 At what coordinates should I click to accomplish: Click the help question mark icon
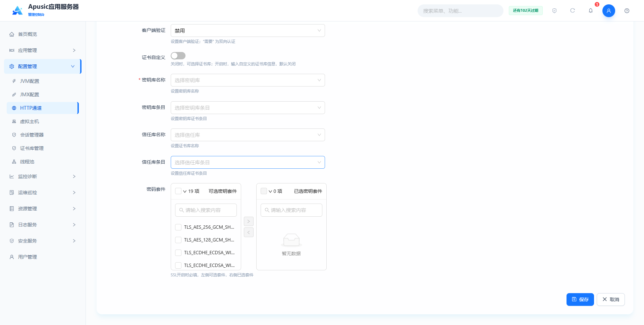(627, 11)
